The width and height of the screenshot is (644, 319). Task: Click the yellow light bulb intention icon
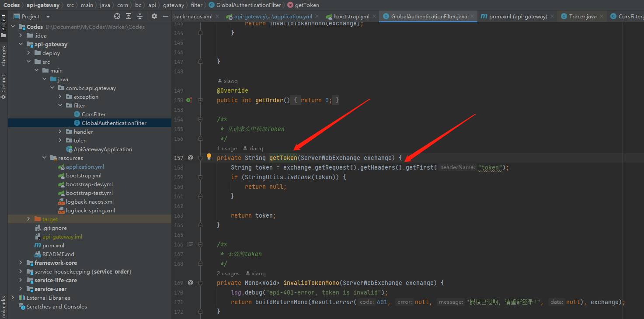click(209, 156)
